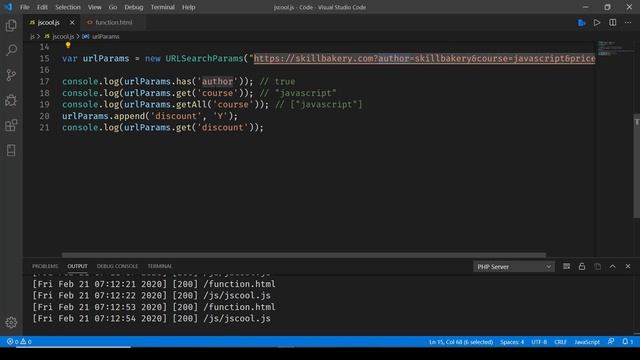Click the js folder breadcrumb
Image resolution: width=640 pixels, height=360 pixels.
point(32,36)
